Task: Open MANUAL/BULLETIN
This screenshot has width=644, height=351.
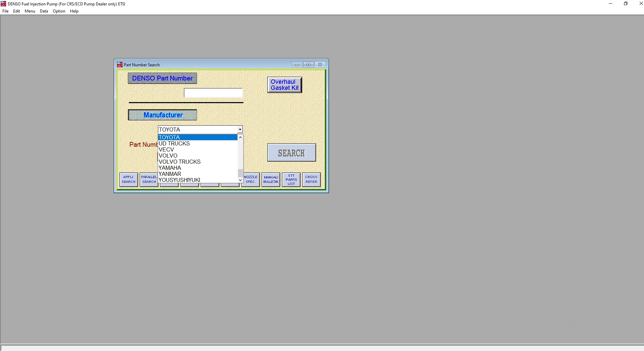Action: coord(271,180)
